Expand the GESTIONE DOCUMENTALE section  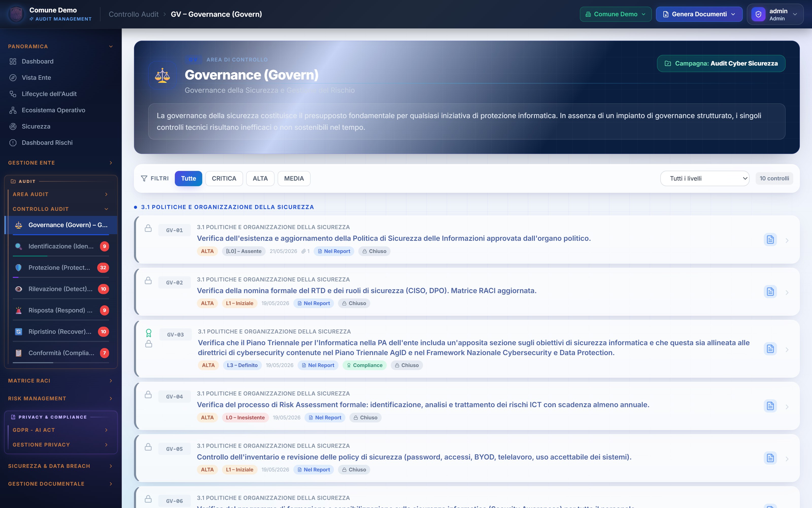(x=61, y=484)
